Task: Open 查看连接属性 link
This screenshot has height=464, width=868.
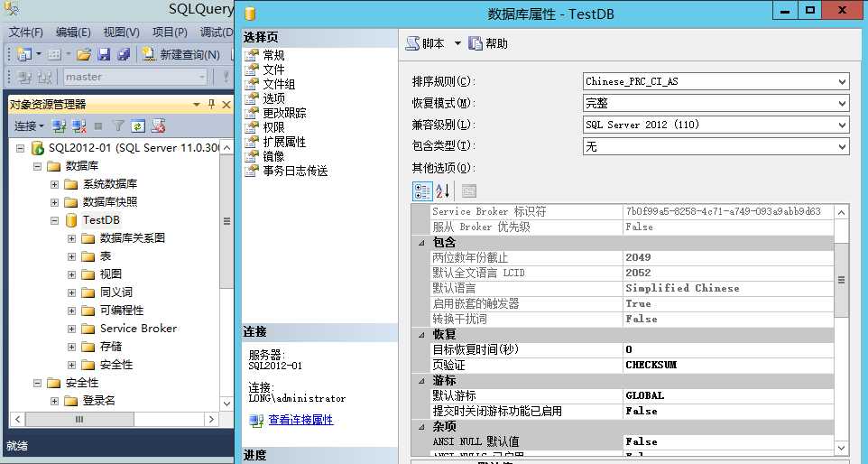Action: pos(300,420)
